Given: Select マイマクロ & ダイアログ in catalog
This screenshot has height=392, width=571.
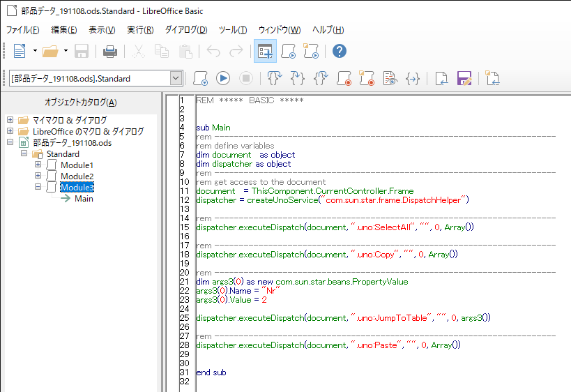Looking at the screenshot, I should coord(70,120).
